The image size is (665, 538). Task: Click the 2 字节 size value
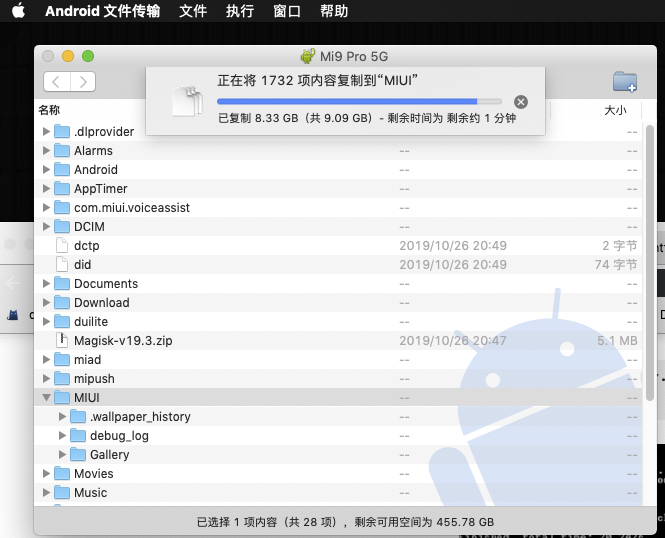click(620, 245)
